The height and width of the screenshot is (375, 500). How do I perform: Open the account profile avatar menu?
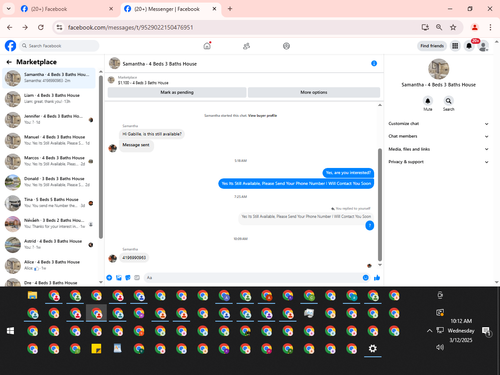483,46
